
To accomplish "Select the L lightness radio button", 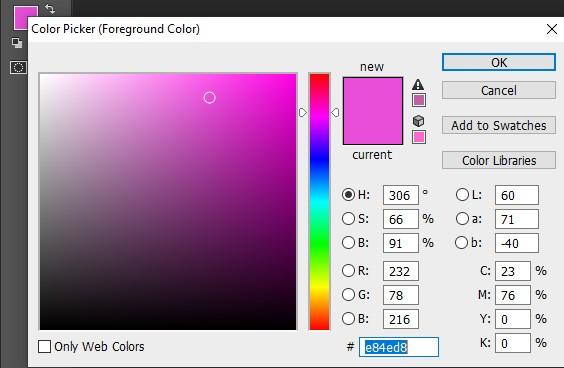I will [462, 195].
